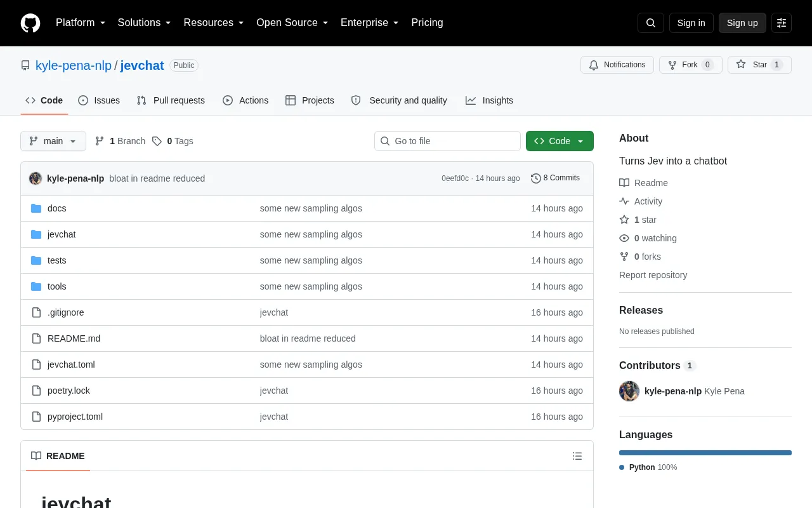Expand the Platform dropdown menu
This screenshot has height=508, width=812.
(x=81, y=23)
